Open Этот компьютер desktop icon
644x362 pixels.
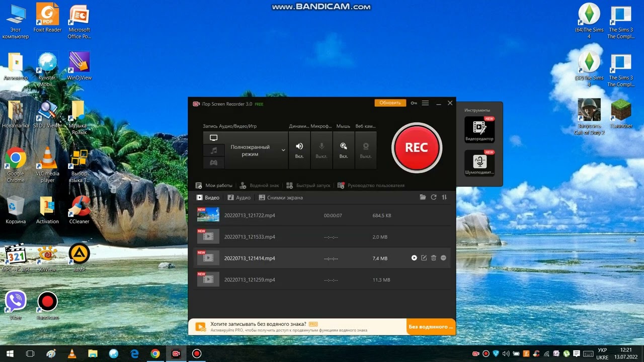[16, 22]
